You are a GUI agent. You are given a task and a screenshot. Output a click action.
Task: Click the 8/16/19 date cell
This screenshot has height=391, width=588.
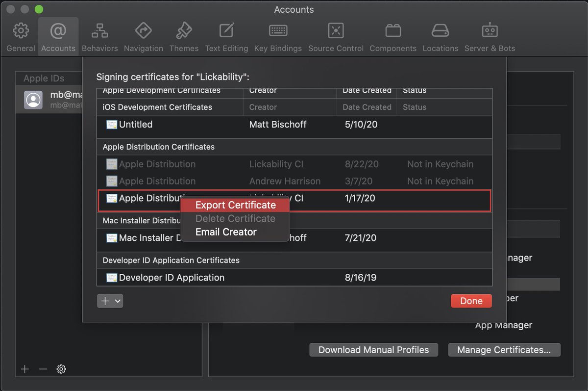point(361,278)
